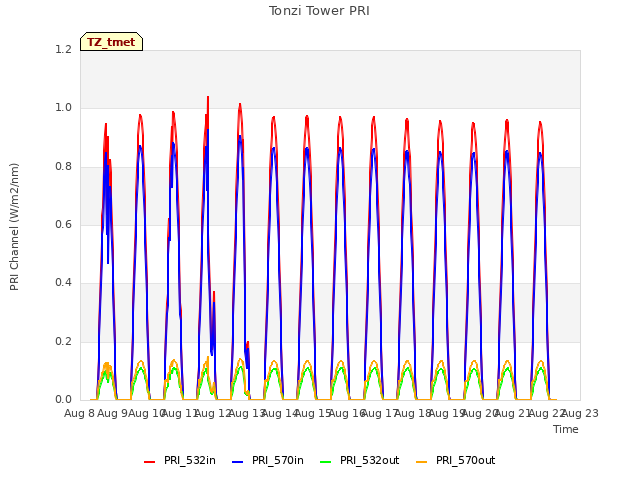Click the Aug 8 x-axis tick label
The width and height of the screenshot is (640, 480).
[79, 413]
